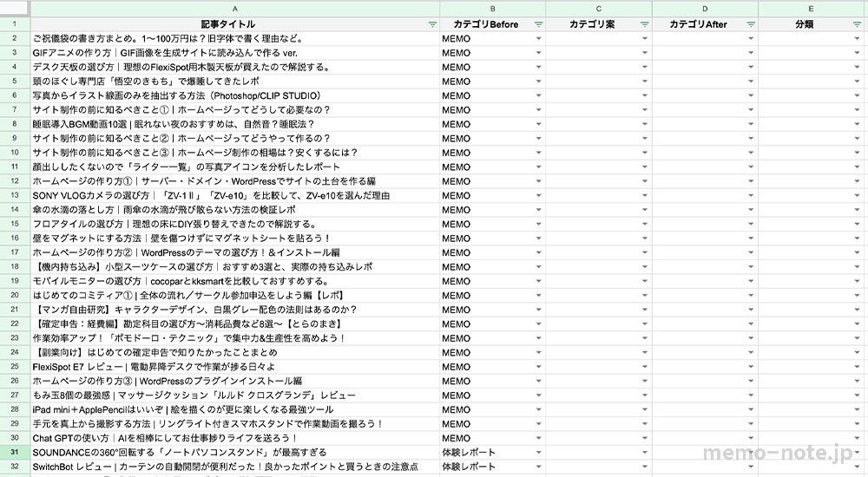Select cell 【マンガ自由研究】キャラクターデザイン title
The image size is (868, 477).
(x=235, y=310)
